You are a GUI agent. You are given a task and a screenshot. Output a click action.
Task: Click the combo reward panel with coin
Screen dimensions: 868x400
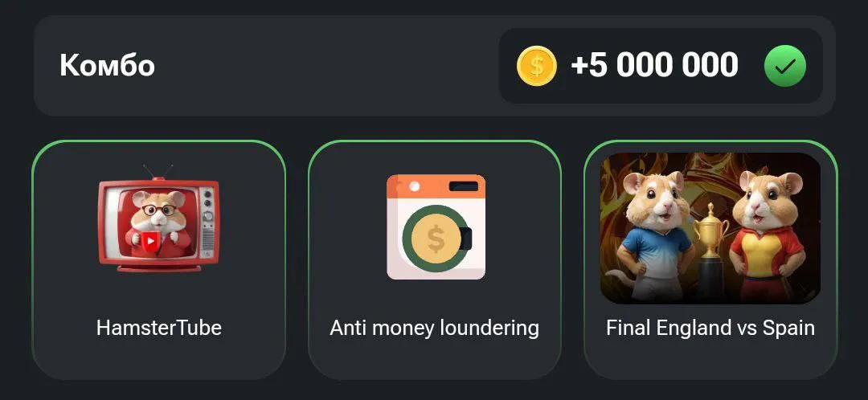[661, 66]
